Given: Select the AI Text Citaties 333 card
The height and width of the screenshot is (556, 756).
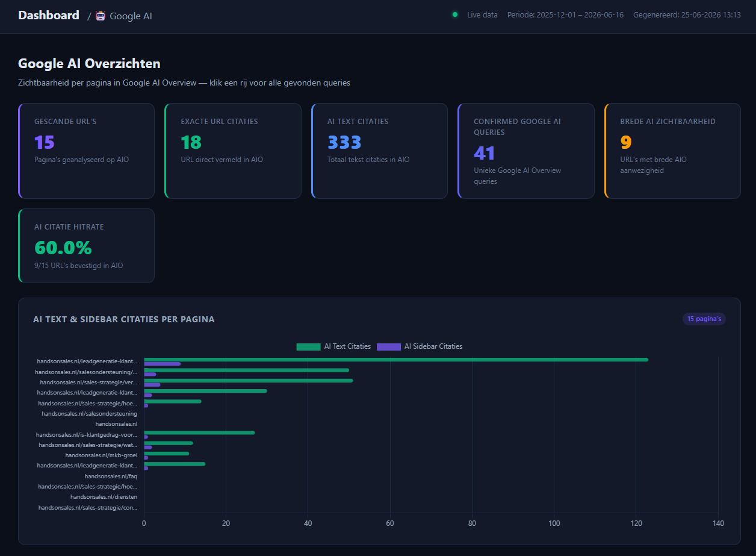Looking at the screenshot, I should point(379,151).
